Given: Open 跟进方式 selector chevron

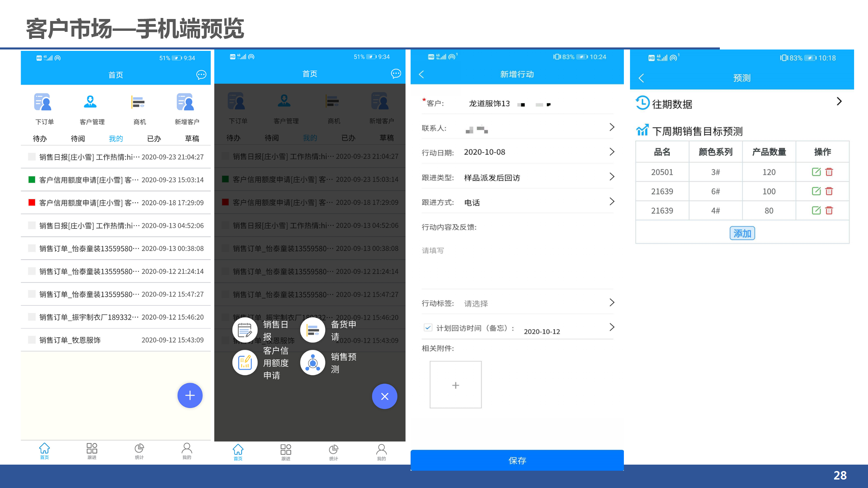Looking at the screenshot, I should click(612, 202).
